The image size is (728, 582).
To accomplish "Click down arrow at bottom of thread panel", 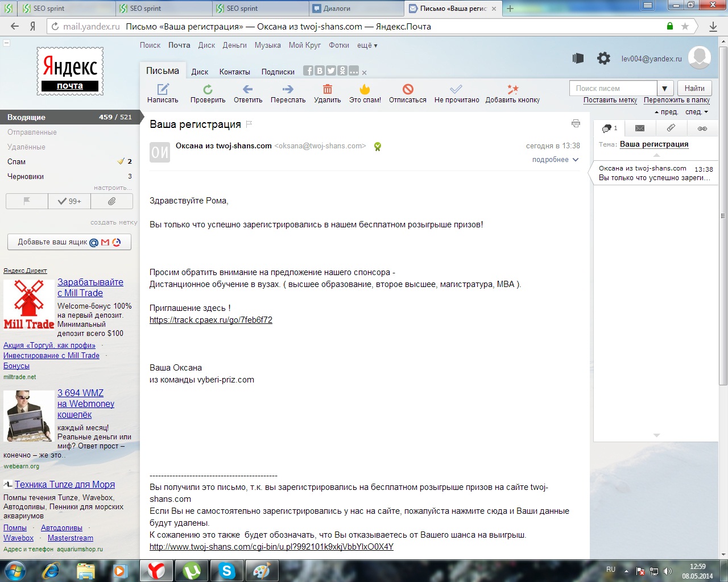I will pos(656,435).
